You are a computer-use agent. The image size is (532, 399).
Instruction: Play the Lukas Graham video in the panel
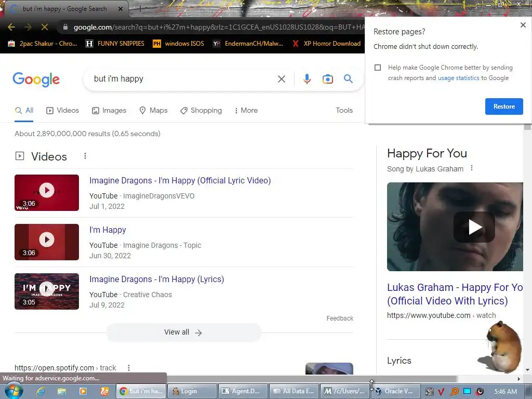pos(474,227)
